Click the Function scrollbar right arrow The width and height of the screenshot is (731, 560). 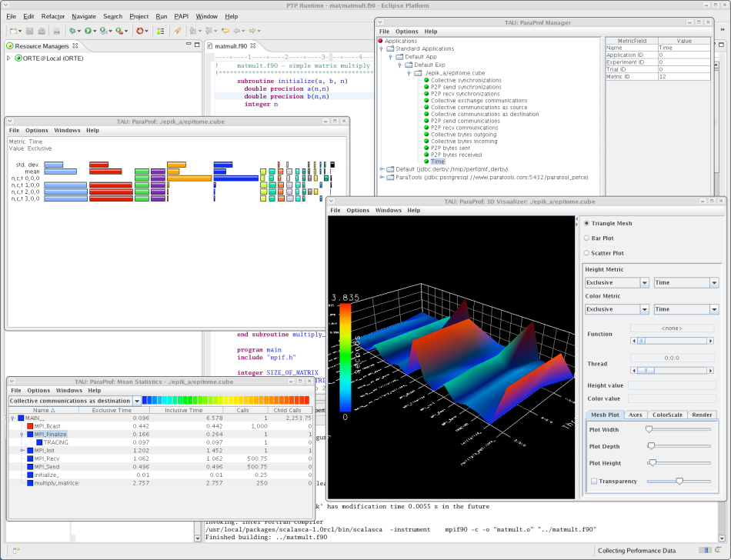coord(710,341)
